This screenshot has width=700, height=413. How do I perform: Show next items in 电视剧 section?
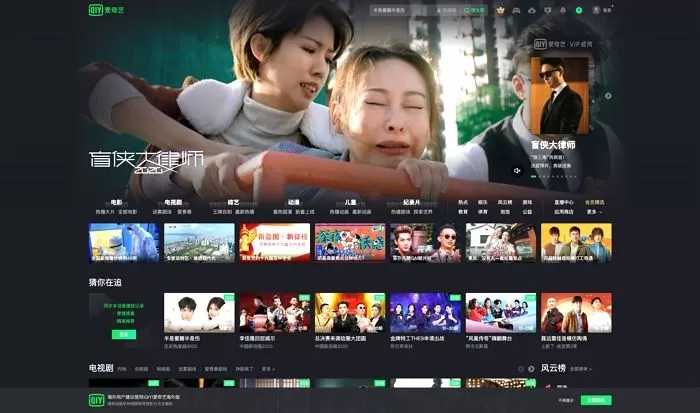coord(531,369)
